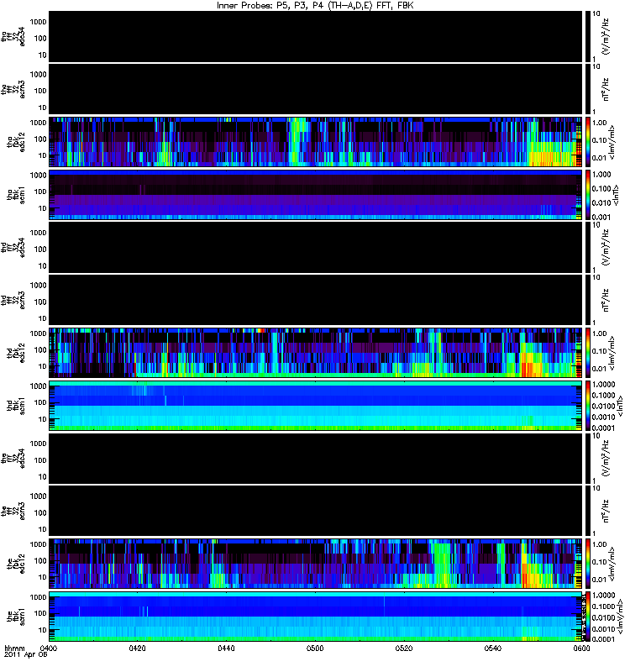630x672 pixels.
Task: Click the 0600 time axis tick label
Action: [x=581, y=648]
